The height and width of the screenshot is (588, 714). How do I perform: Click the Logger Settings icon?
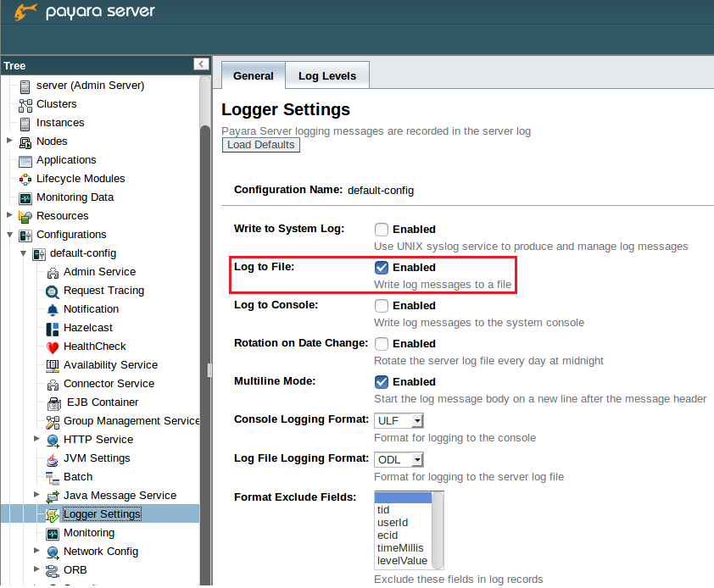[53, 515]
